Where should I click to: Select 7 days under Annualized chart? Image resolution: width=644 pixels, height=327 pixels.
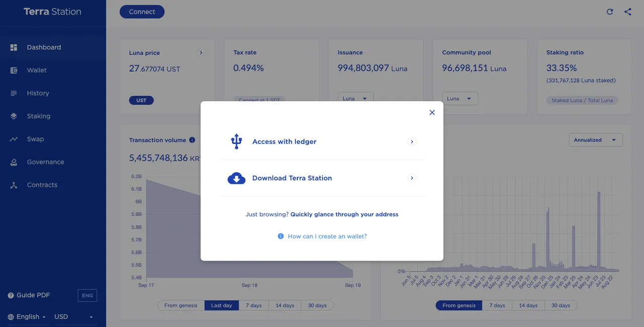coord(497,305)
